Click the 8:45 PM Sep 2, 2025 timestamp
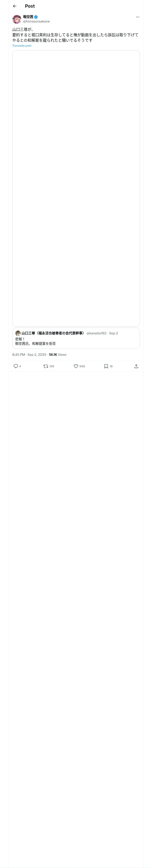This screenshot has height=868, width=152. coord(29,354)
